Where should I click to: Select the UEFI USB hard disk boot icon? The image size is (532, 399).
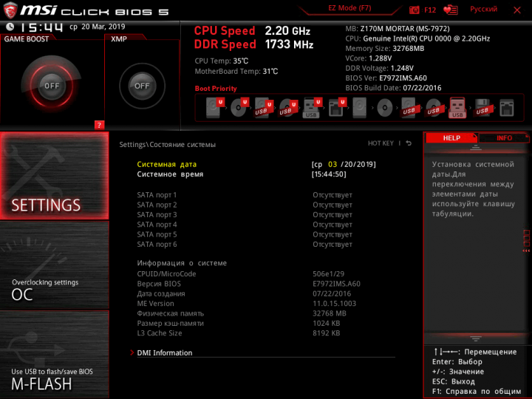(x=264, y=108)
